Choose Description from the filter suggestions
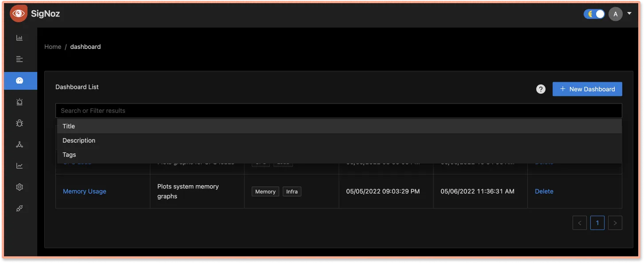Viewport: 644px width, 263px height. [x=339, y=140]
